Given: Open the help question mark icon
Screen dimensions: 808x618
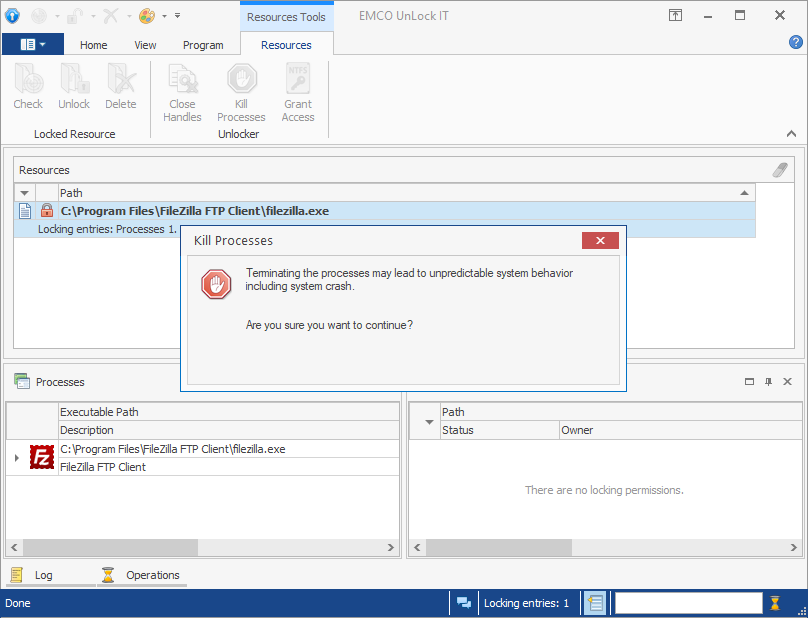Looking at the screenshot, I should (x=795, y=42).
